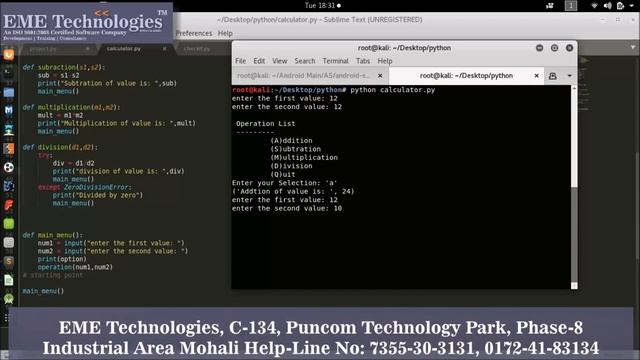Viewport: 640px width, 360px height.
Task: Click "print(\"Divided by zero\")" line in editor
Action: coord(98,195)
